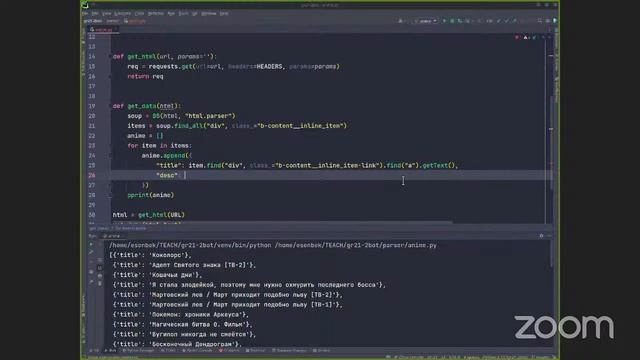Click 'return req' on line 16

pos(145,76)
